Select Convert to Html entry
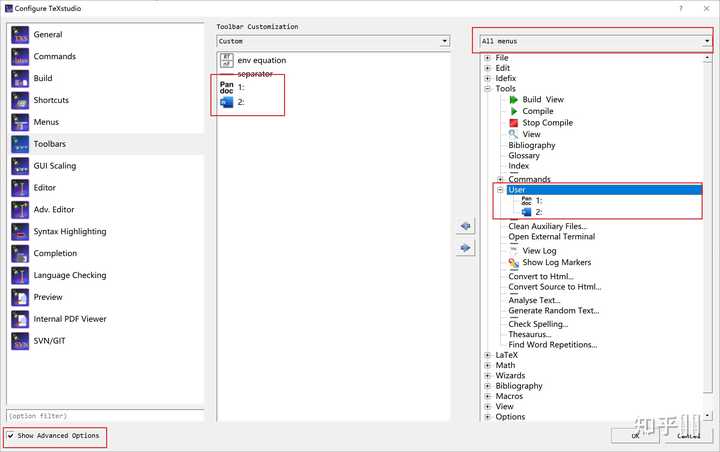 point(541,277)
